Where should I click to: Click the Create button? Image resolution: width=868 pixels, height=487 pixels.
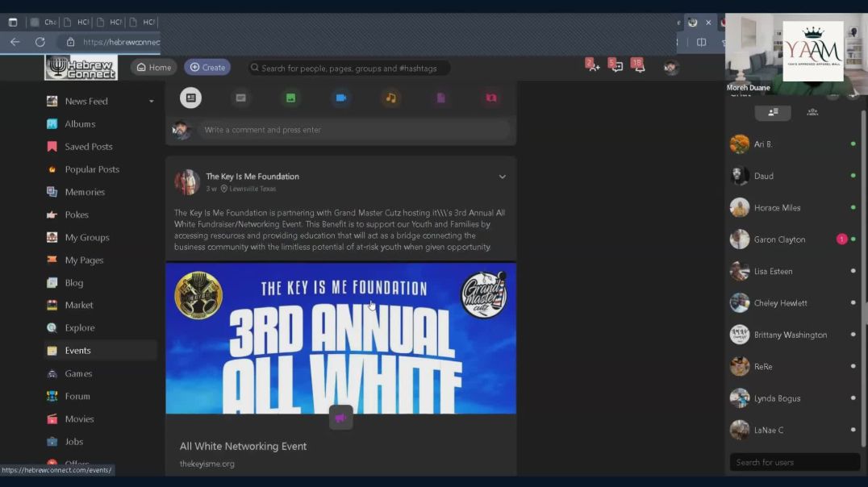pyautogui.click(x=207, y=68)
